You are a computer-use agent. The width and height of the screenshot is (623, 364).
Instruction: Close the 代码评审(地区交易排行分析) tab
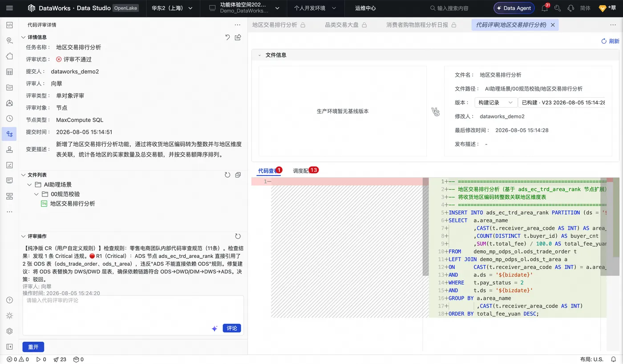(553, 25)
